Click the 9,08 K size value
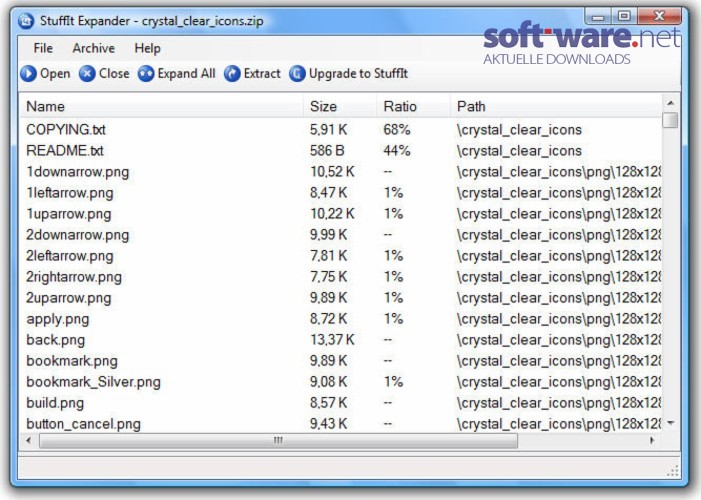 point(329,382)
